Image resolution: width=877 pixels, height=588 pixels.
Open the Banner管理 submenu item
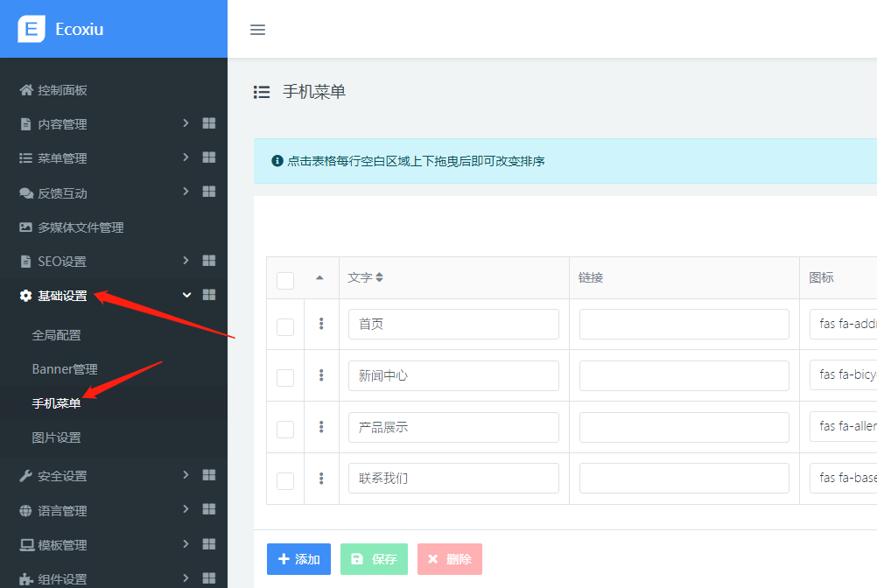coord(65,369)
